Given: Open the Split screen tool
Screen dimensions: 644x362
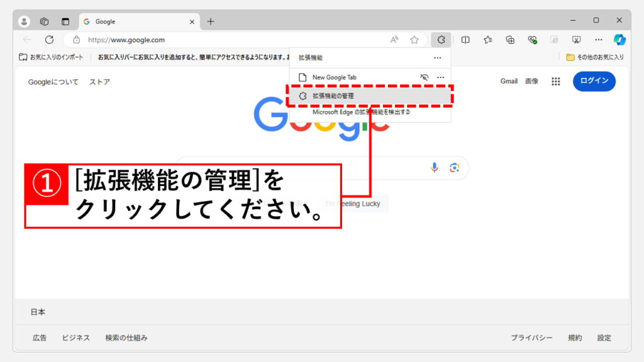Looking at the screenshot, I should pyautogui.click(x=465, y=40).
